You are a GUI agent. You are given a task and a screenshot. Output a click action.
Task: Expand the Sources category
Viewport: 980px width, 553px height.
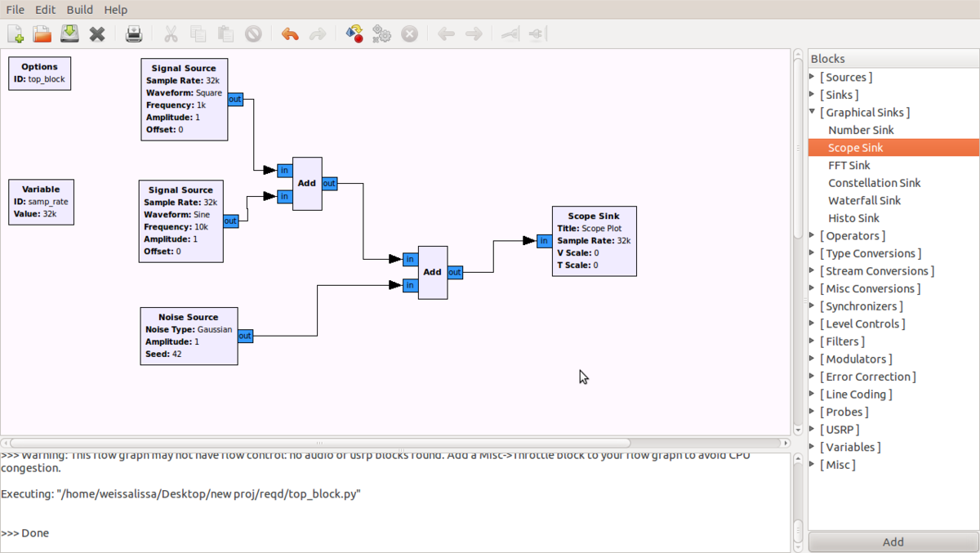[813, 77]
